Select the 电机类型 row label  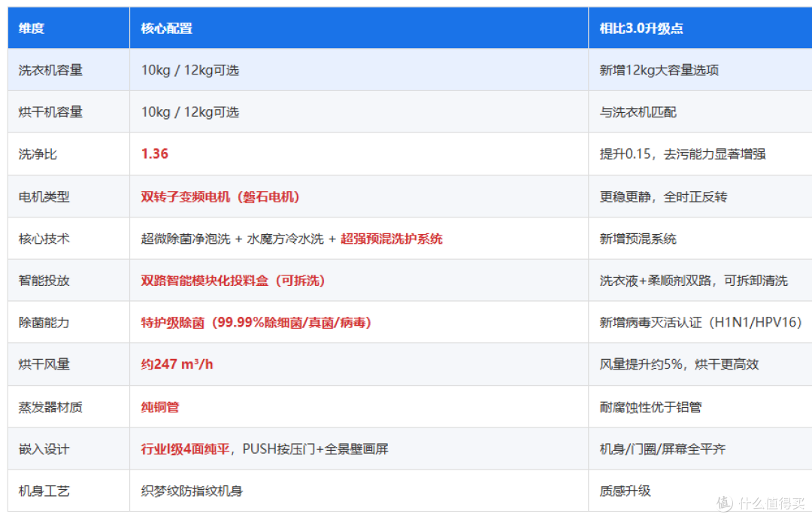pyautogui.click(x=44, y=196)
